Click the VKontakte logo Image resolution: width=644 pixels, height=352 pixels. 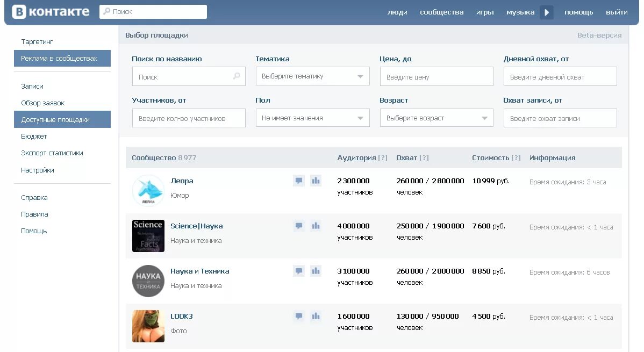click(x=51, y=11)
